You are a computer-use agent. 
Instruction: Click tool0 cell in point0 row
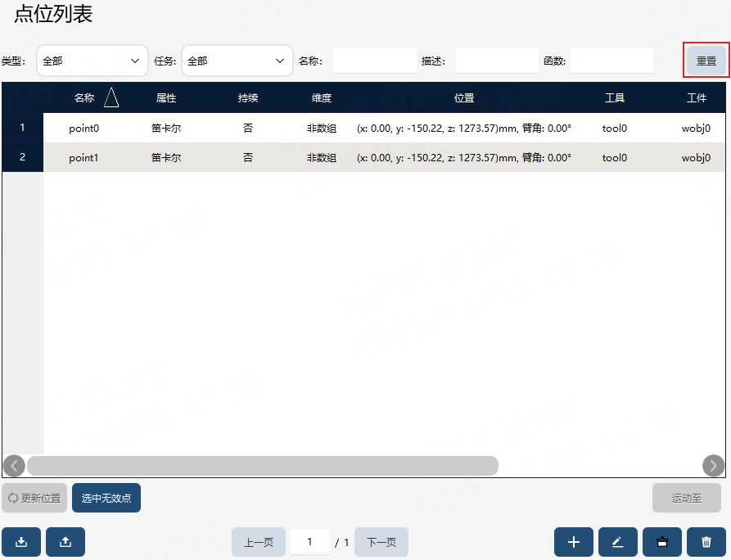pos(615,129)
